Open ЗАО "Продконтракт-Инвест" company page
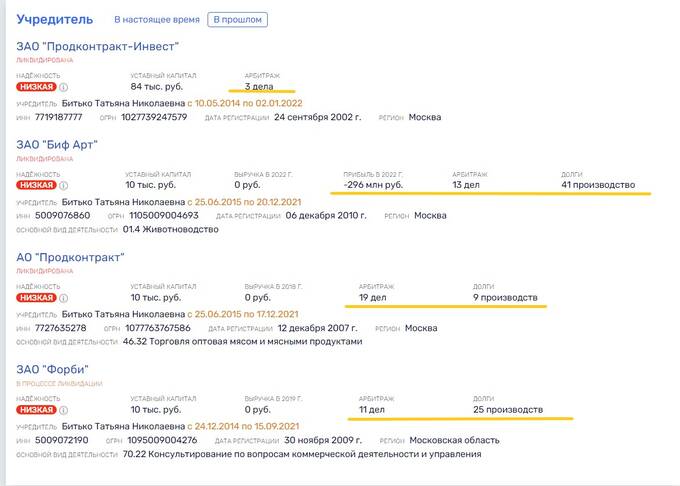The height and width of the screenshot is (486, 680). [97, 46]
